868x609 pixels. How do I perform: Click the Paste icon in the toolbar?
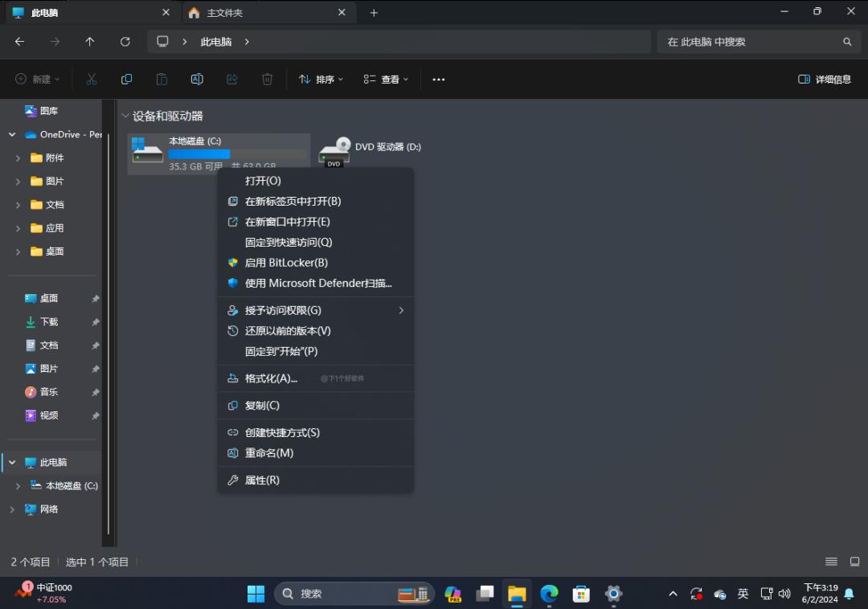pyautogui.click(x=162, y=79)
